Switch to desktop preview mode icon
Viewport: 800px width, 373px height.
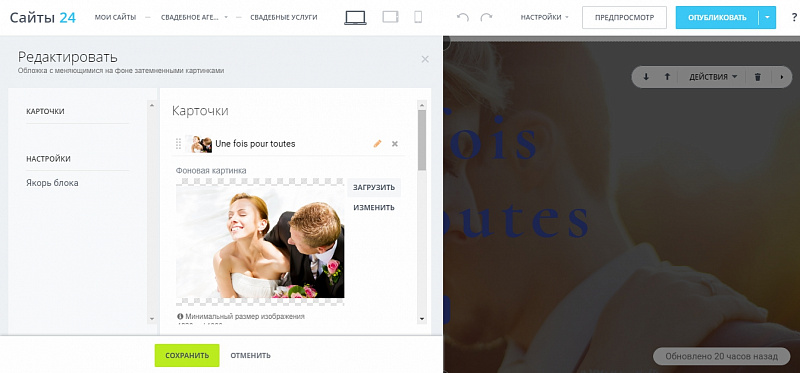tap(355, 17)
